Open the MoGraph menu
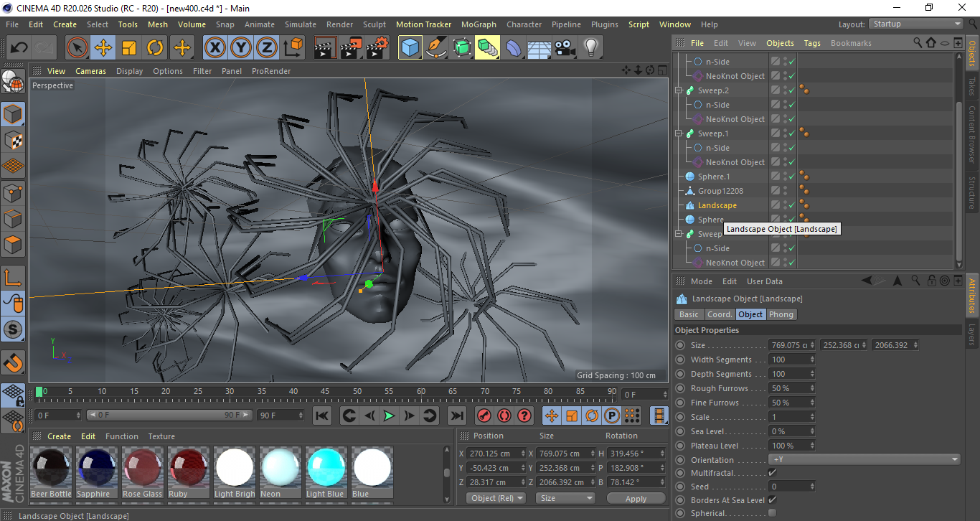The image size is (980, 521). click(479, 24)
